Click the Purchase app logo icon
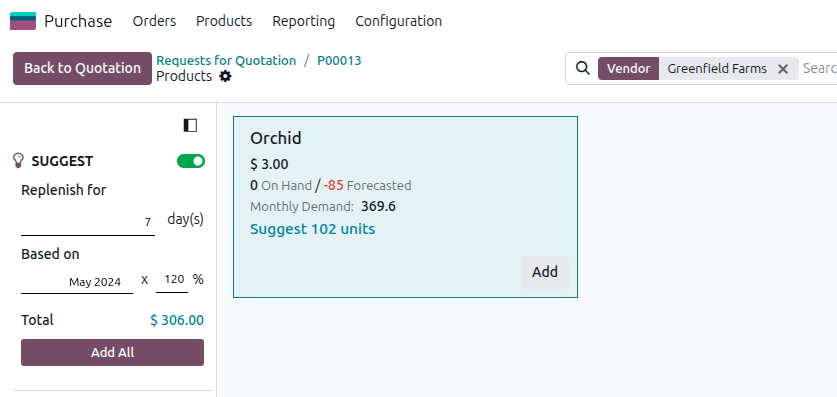 pyautogui.click(x=23, y=21)
